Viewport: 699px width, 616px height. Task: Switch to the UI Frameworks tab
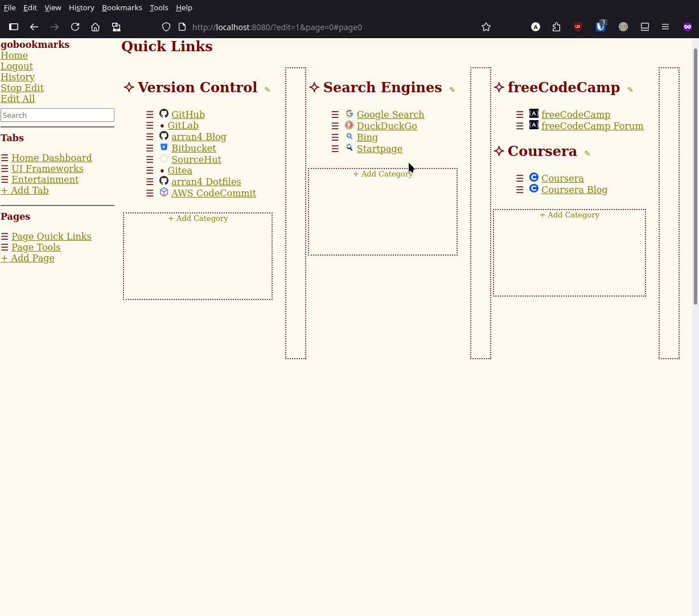point(47,169)
